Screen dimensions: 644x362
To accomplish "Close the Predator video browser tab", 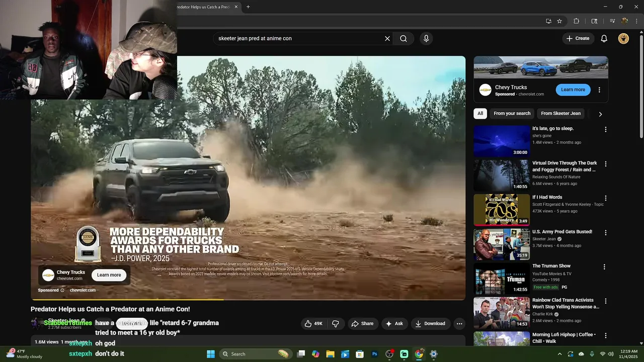I will [236, 7].
